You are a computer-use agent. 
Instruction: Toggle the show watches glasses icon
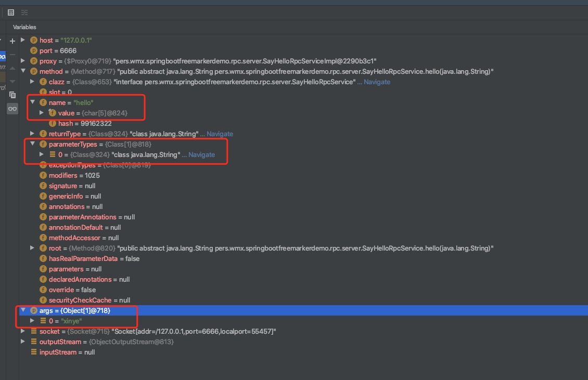12,108
